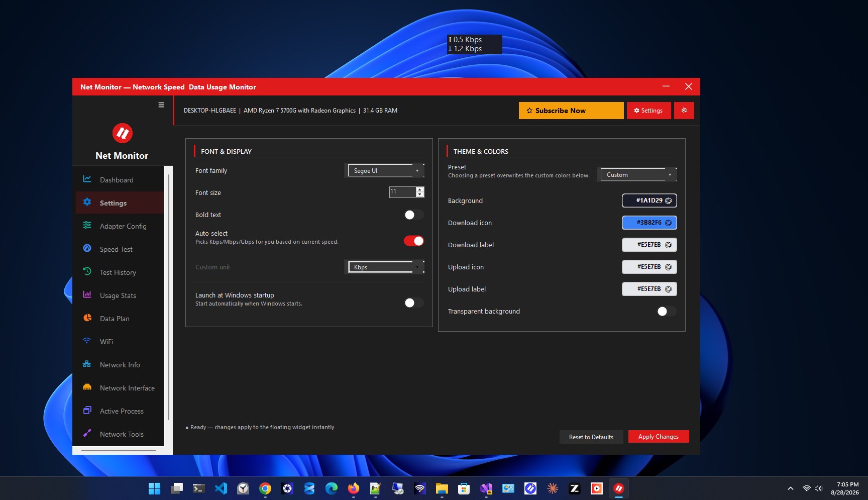
Task: Open color picker icon for Upload label
Action: point(669,289)
